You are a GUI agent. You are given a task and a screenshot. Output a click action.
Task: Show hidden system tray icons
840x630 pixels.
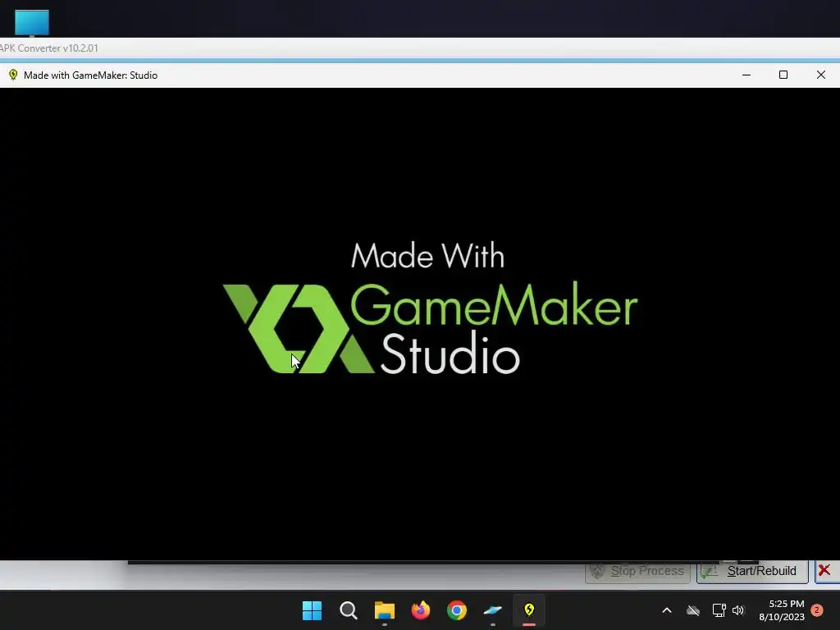tap(667, 610)
